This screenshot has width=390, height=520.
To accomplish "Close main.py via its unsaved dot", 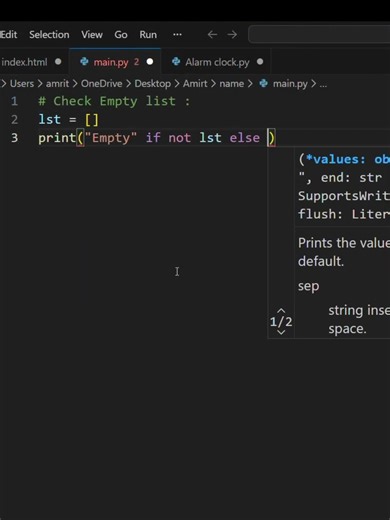I will click(150, 62).
